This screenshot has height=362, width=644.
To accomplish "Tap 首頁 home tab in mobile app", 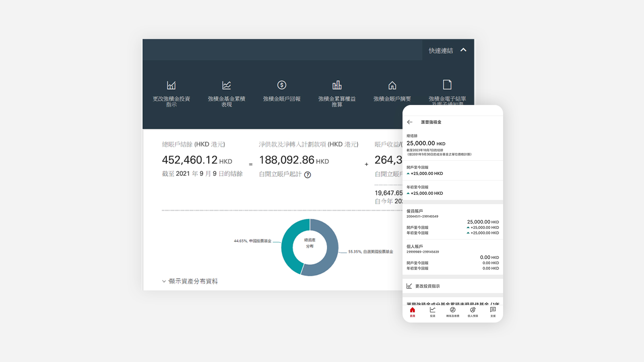I will coord(413,312).
